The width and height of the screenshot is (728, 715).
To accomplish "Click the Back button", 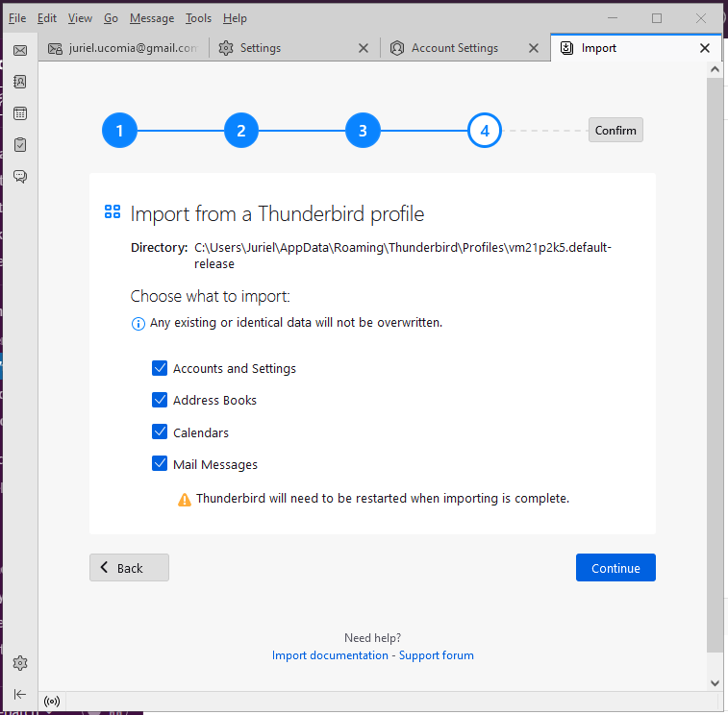I will pyautogui.click(x=129, y=567).
